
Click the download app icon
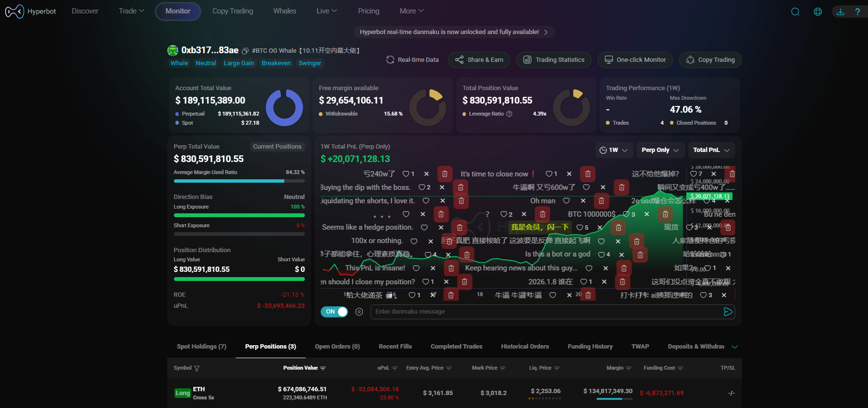840,12
